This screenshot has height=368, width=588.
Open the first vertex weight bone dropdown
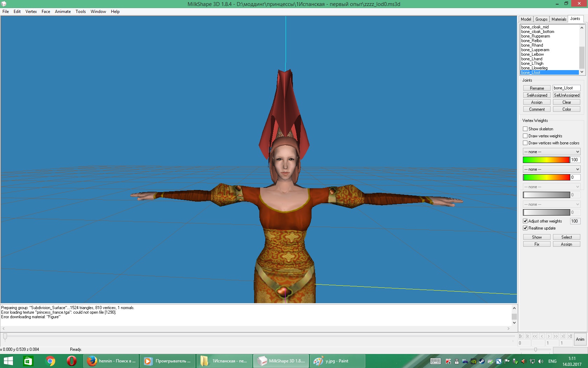(x=552, y=152)
